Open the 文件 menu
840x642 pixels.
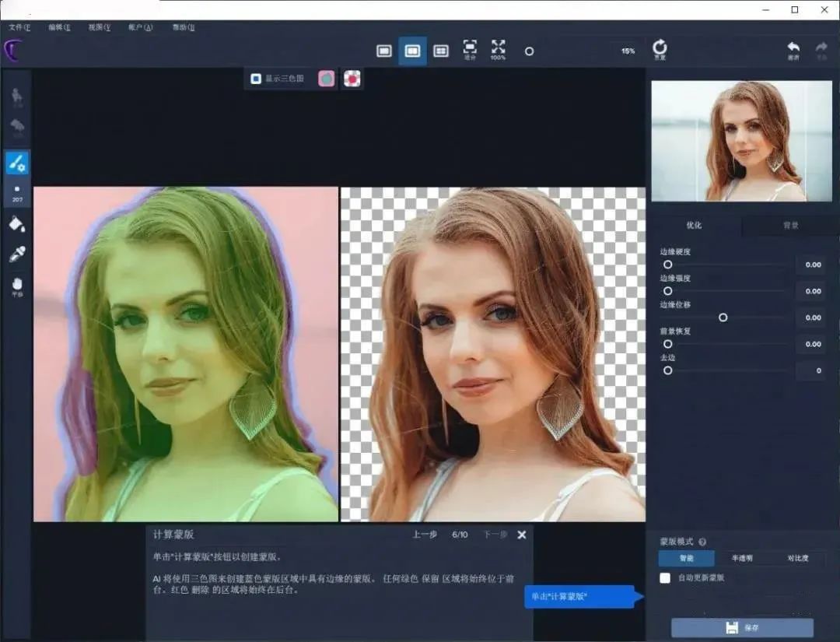tap(19, 27)
